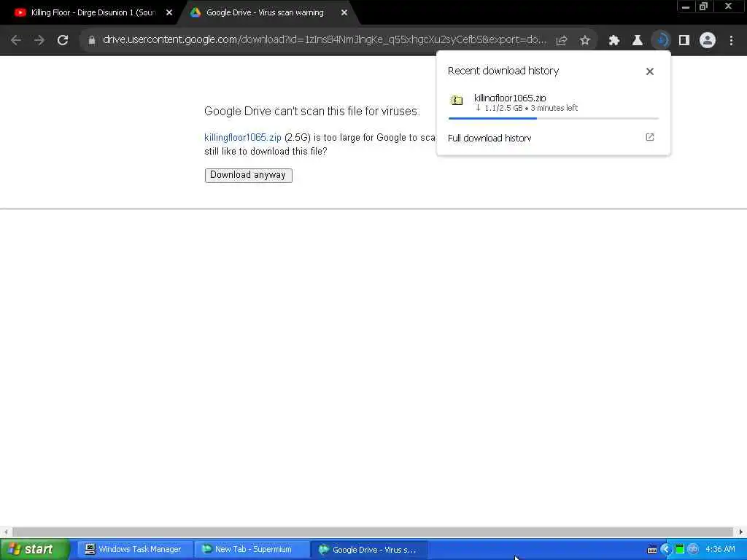View site security lock info
747x560 pixels.
coord(91,40)
